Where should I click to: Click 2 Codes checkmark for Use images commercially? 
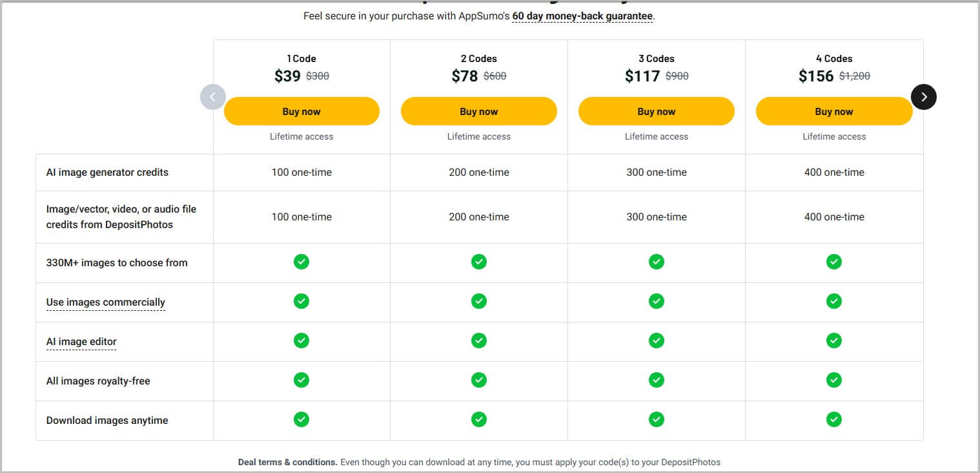coord(478,301)
